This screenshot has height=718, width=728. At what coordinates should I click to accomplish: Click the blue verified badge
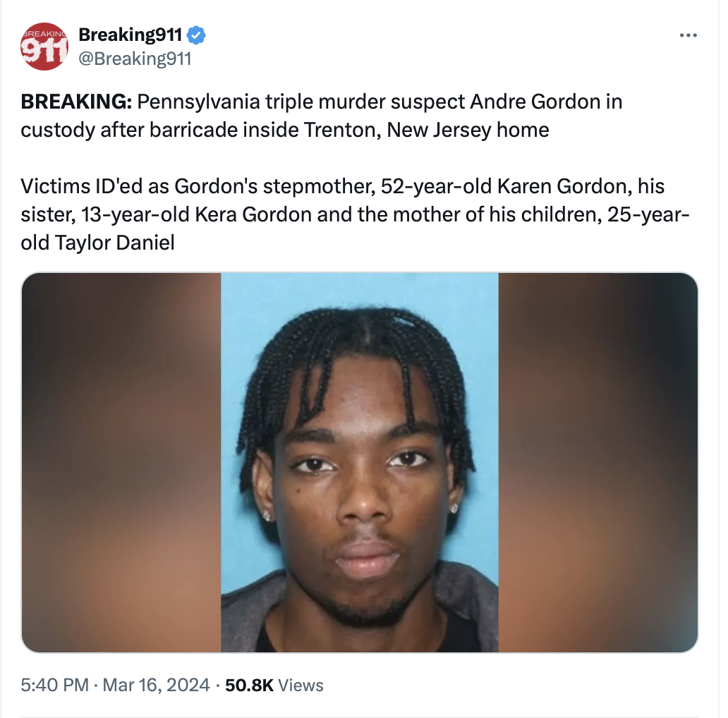pyautogui.click(x=196, y=35)
